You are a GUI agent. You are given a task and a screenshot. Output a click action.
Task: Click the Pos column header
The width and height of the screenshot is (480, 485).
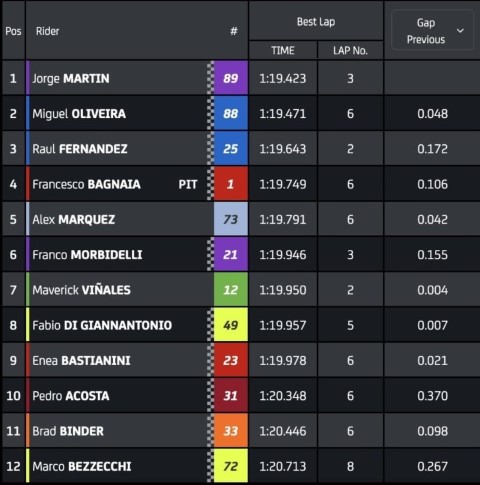pyautogui.click(x=13, y=31)
